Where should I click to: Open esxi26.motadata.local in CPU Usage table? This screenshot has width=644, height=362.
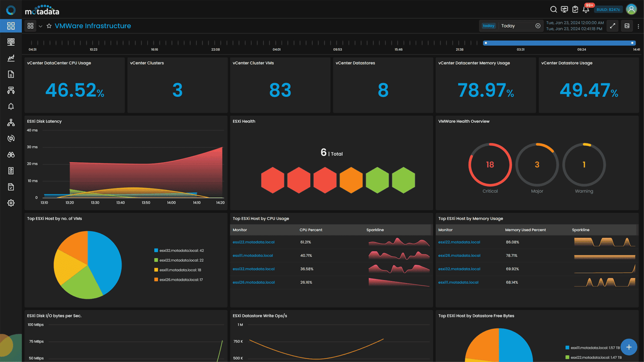[254, 282]
